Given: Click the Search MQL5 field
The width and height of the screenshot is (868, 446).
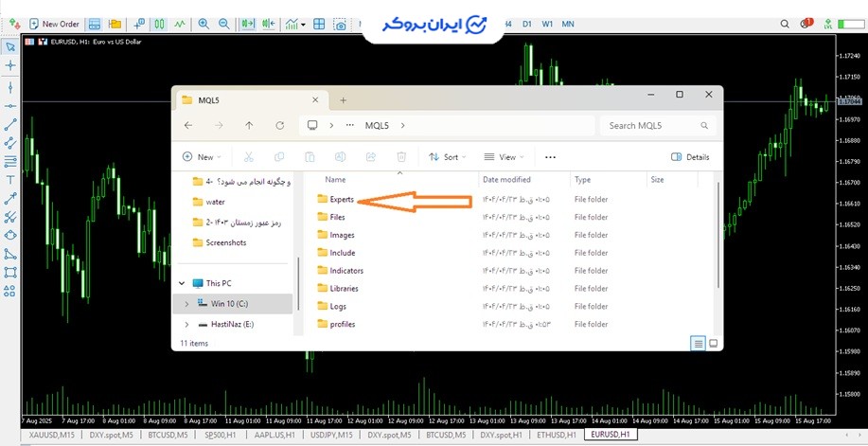Looking at the screenshot, I should (658, 126).
